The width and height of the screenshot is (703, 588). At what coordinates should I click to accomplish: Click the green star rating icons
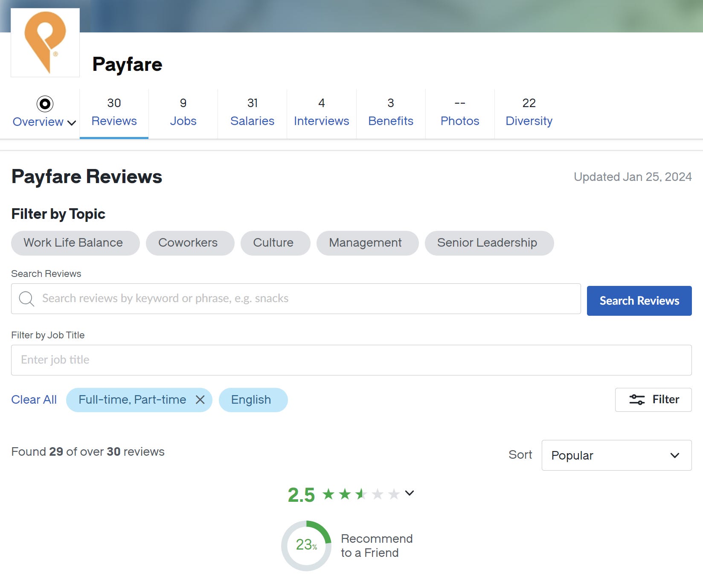[361, 494]
